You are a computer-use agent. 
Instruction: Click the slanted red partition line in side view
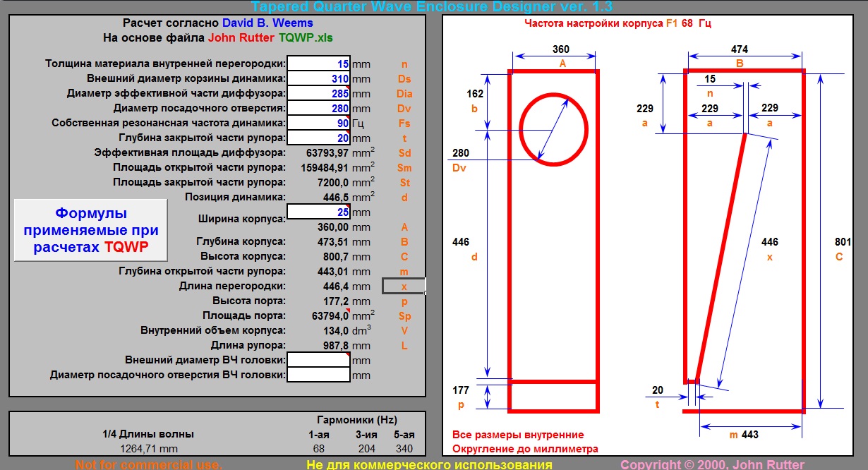coord(721,255)
